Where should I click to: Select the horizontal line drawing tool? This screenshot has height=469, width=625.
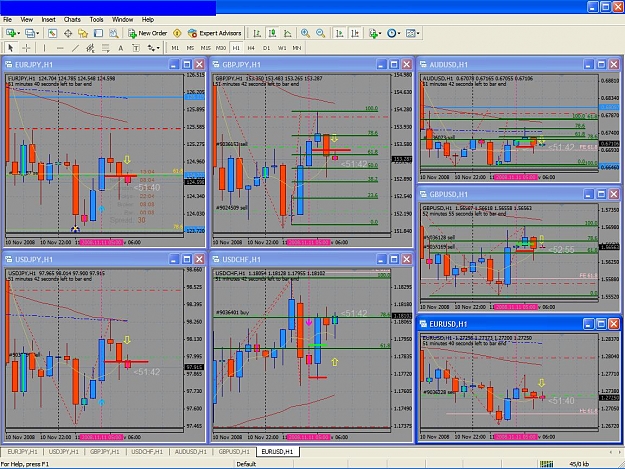click(60, 48)
